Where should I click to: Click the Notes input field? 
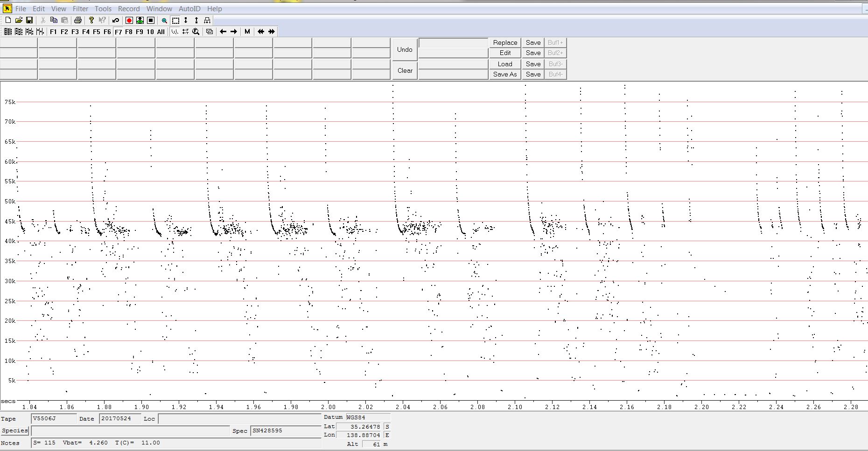point(176,443)
